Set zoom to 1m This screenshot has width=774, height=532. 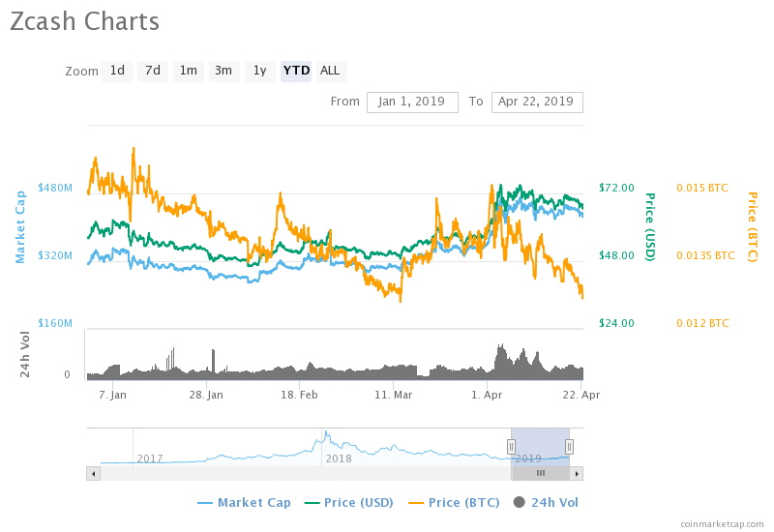188,71
